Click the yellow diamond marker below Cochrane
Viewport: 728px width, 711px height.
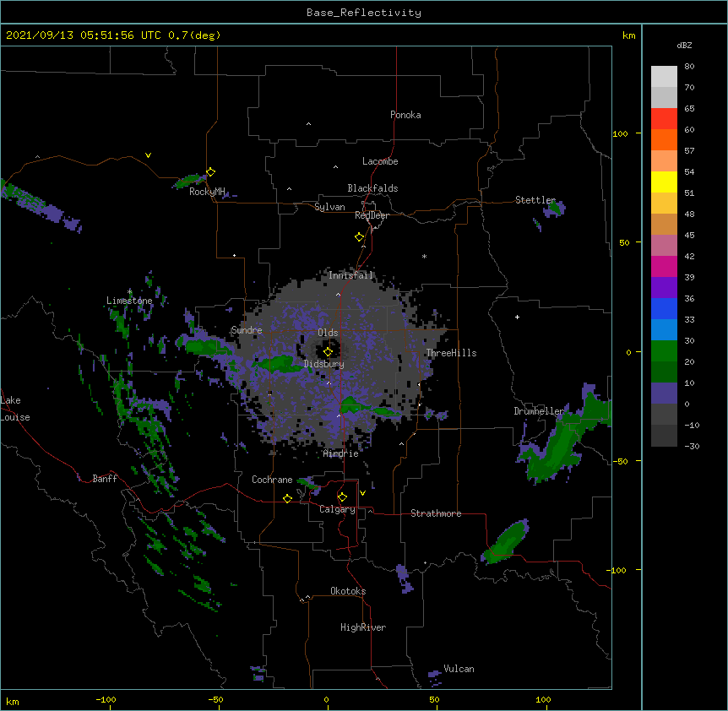tap(287, 498)
